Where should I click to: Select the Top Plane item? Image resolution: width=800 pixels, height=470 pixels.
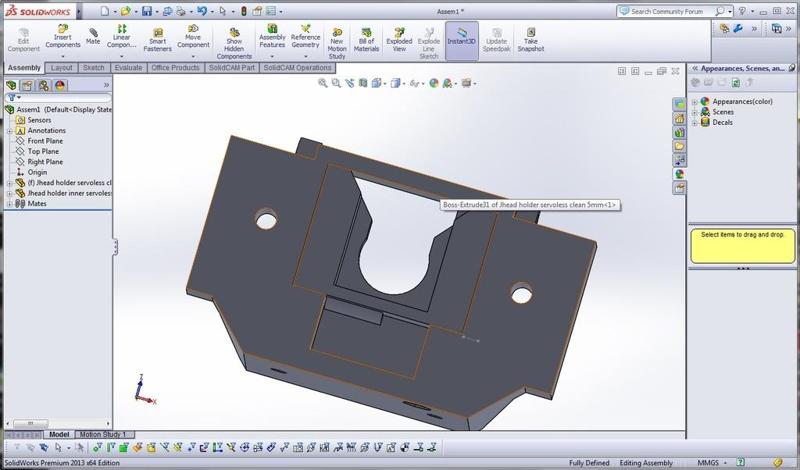point(37,152)
